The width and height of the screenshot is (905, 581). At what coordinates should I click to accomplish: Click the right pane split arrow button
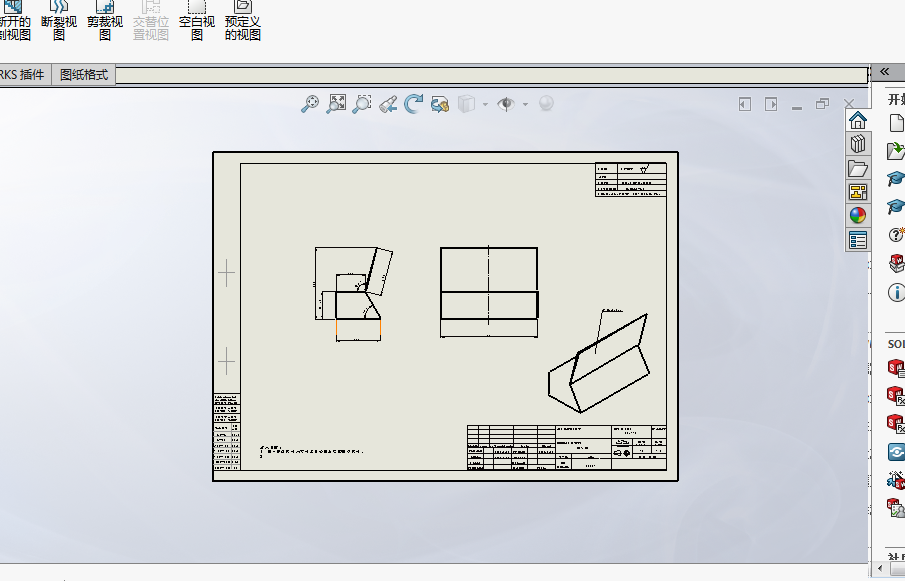(771, 104)
